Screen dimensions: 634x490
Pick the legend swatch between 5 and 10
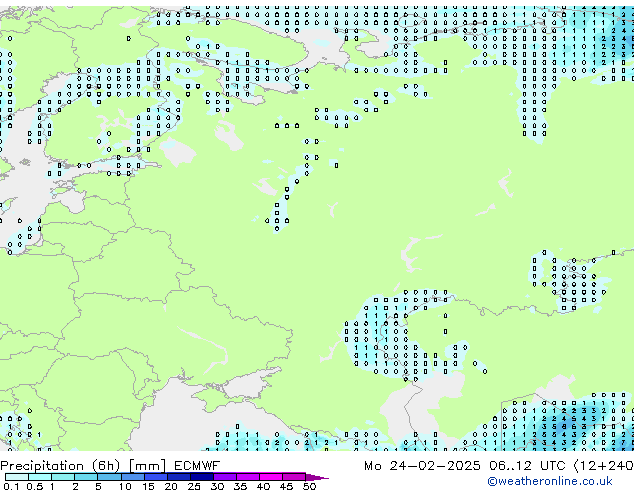109,477
